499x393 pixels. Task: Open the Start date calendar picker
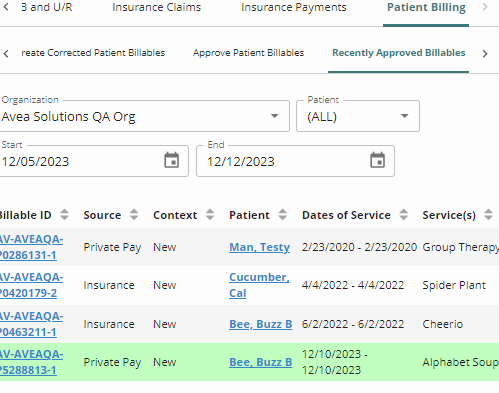tap(172, 160)
